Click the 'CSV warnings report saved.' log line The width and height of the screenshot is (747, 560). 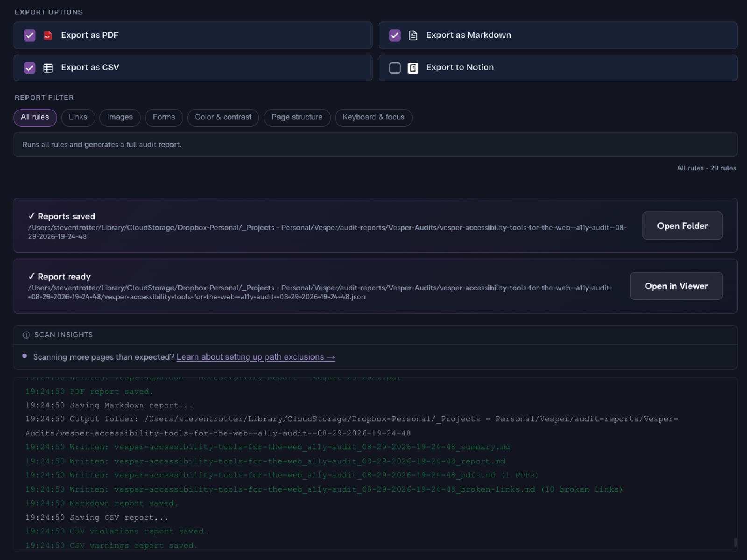click(x=111, y=546)
